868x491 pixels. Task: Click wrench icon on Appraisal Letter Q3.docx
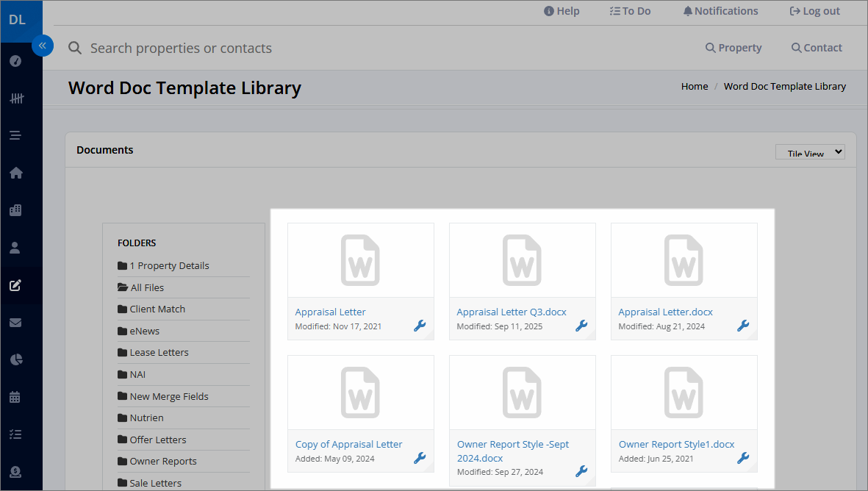(x=581, y=326)
